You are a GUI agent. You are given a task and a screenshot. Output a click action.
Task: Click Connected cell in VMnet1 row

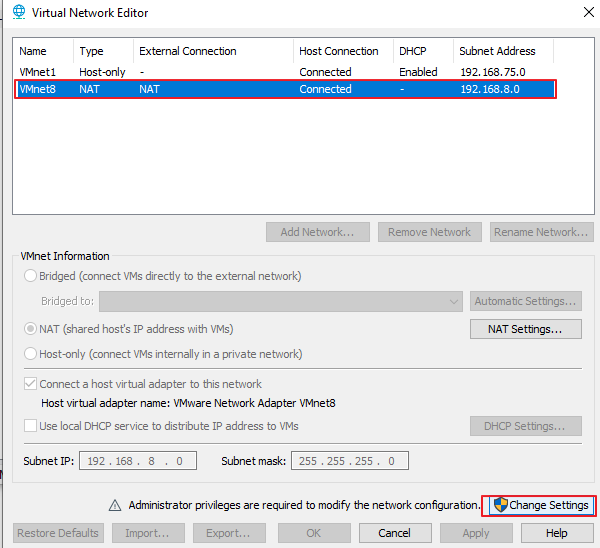tap(325, 72)
